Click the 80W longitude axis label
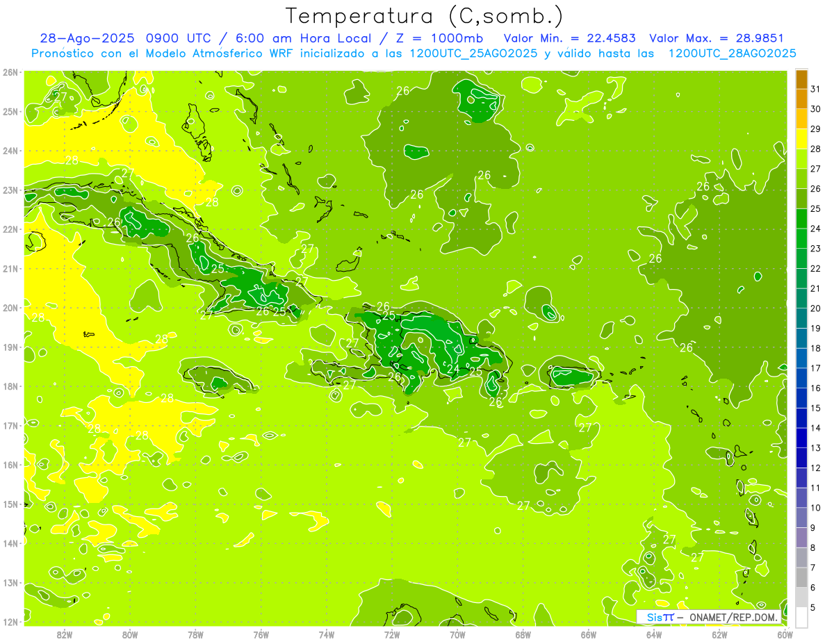The height and width of the screenshot is (644, 834). point(130,634)
